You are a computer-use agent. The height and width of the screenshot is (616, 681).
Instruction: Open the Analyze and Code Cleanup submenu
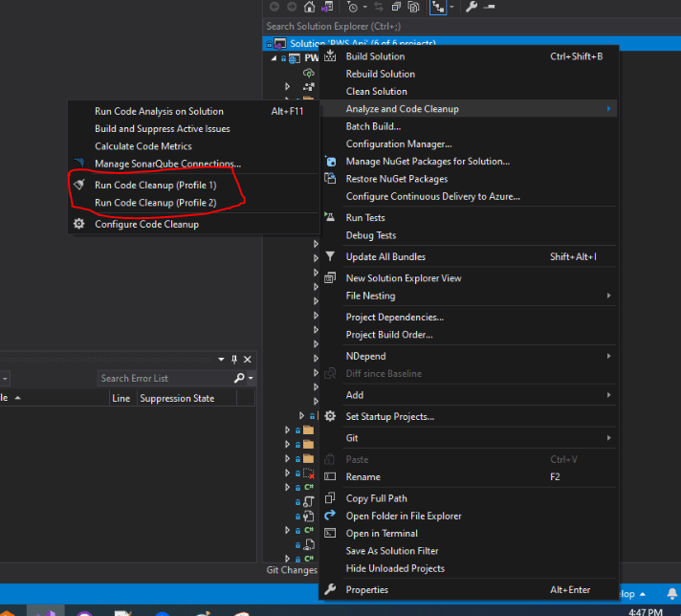click(469, 109)
